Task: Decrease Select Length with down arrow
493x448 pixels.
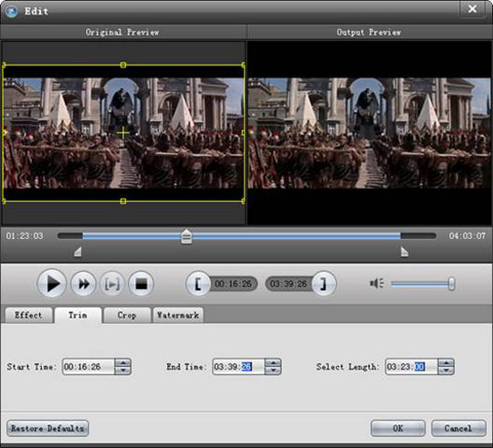Action: click(446, 370)
